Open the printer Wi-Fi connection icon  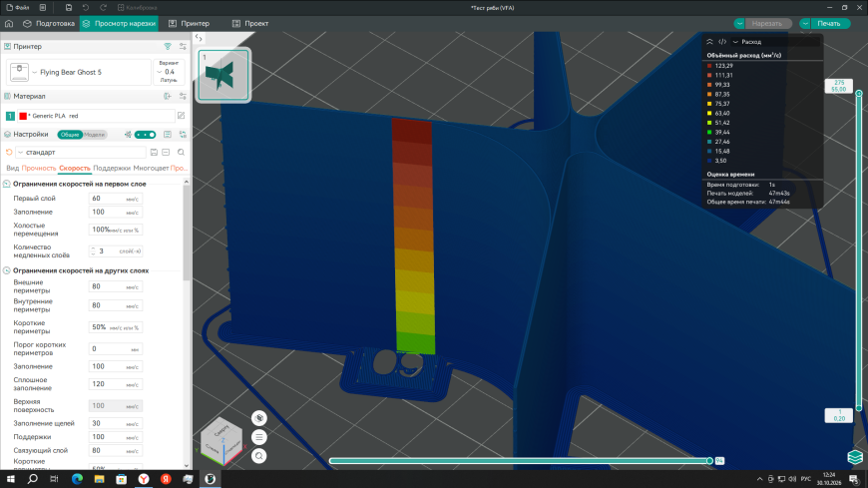[x=168, y=47]
